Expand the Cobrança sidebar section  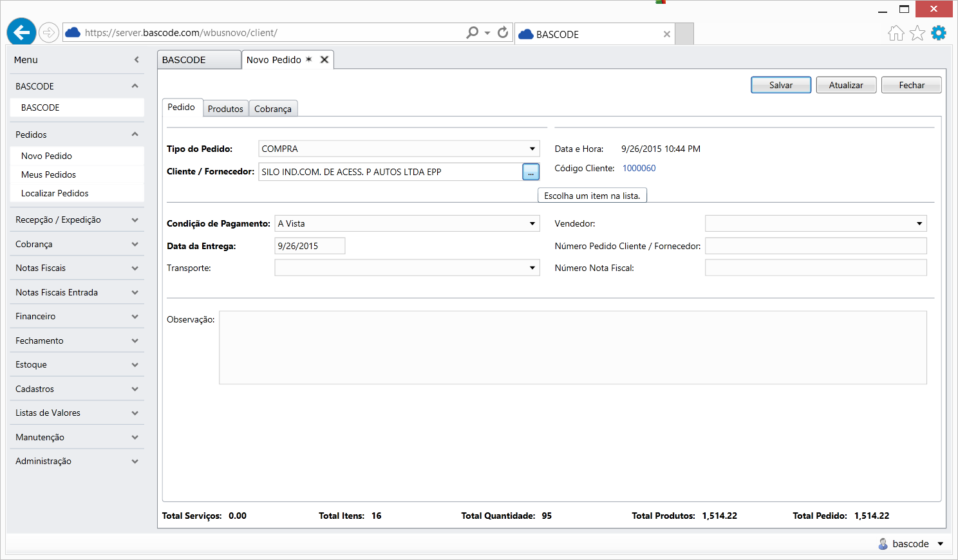pyautogui.click(x=135, y=245)
